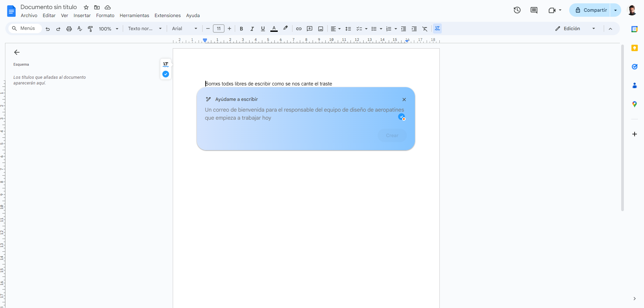The image size is (644, 308).
Task: Open Google Maps side panel icon
Action: pos(635,104)
